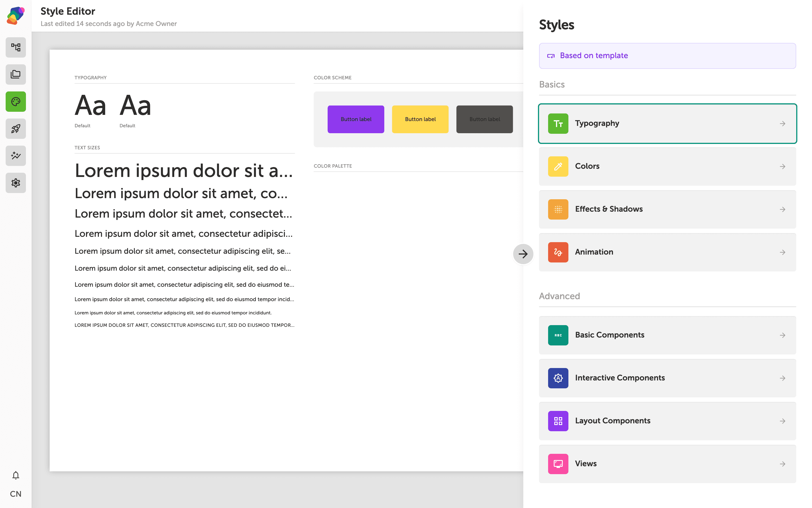Select the style palette sidebar icon

(16, 102)
